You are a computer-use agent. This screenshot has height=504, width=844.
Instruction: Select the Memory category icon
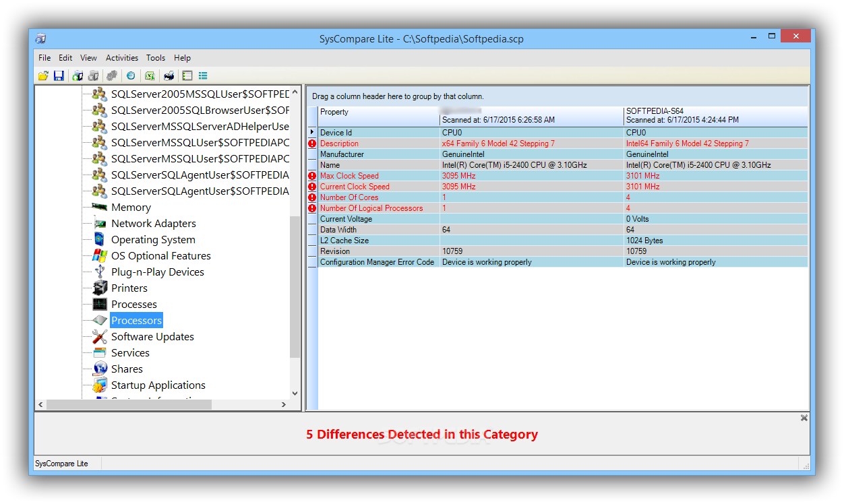[100, 208]
